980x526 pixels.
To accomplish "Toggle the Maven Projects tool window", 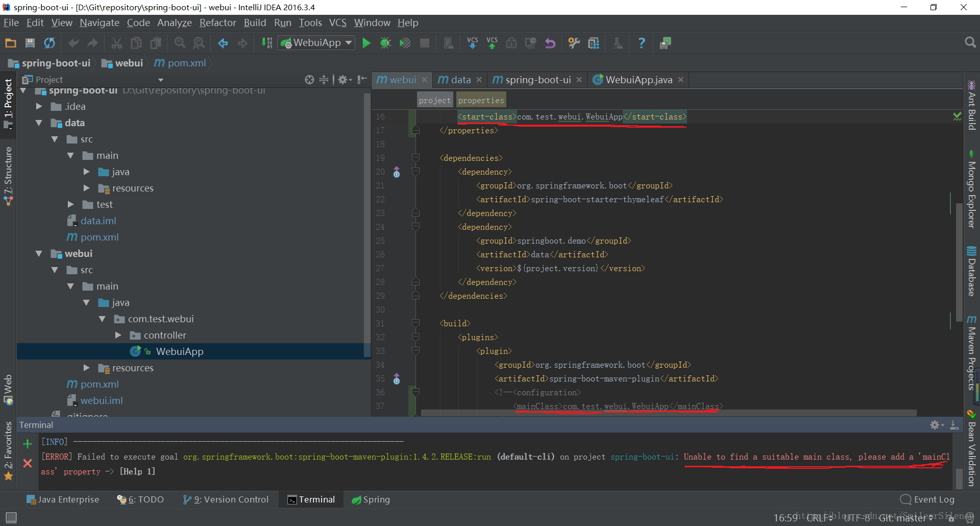I will pos(971,353).
